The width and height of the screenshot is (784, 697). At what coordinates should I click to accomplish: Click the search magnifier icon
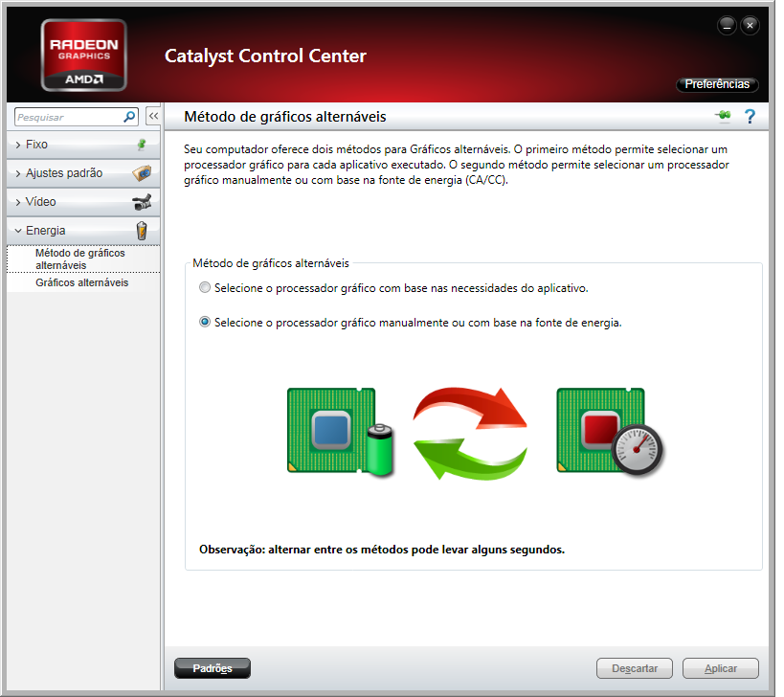coord(129,117)
